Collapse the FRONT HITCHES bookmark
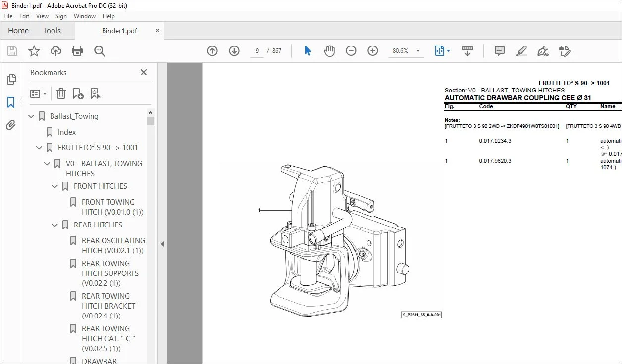The width and height of the screenshot is (622, 364). point(55,186)
